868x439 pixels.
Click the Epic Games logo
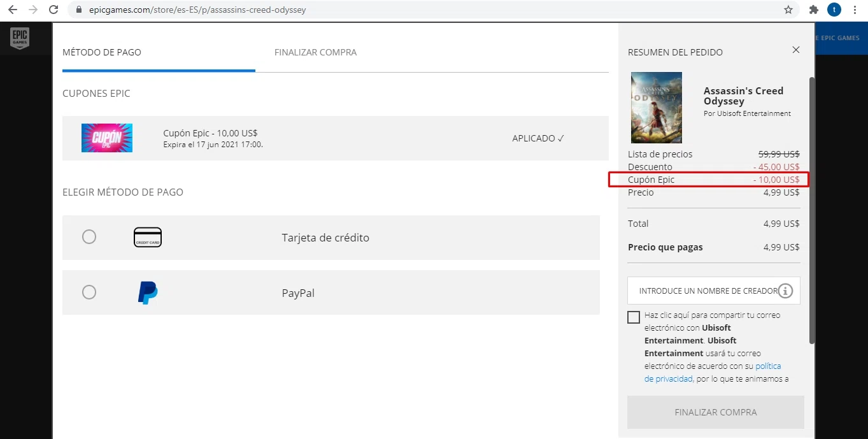point(20,38)
